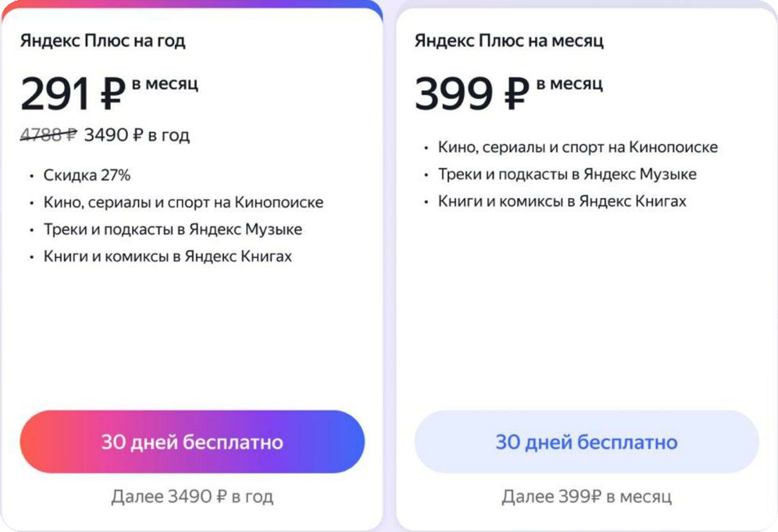The height and width of the screenshot is (532, 778).
Task: Click the "Далее 399₽ в месяц" note
Action: click(586, 497)
